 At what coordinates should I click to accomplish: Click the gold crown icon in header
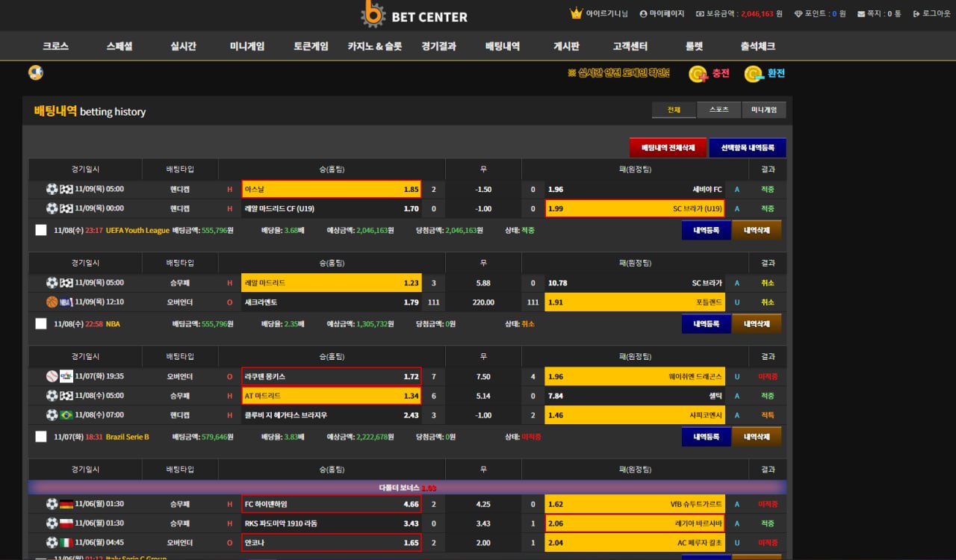point(576,13)
